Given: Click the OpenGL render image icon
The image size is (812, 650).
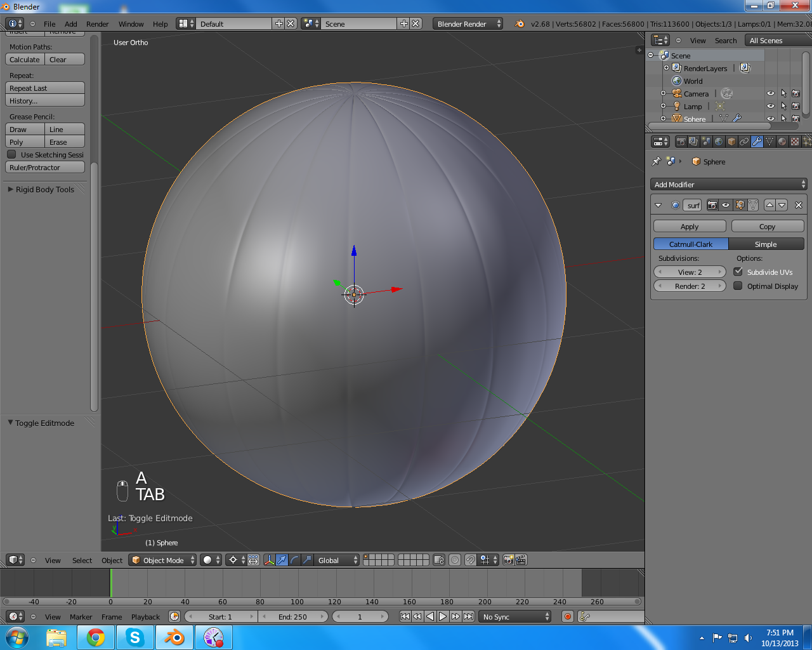Looking at the screenshot, I should (508, 560).
